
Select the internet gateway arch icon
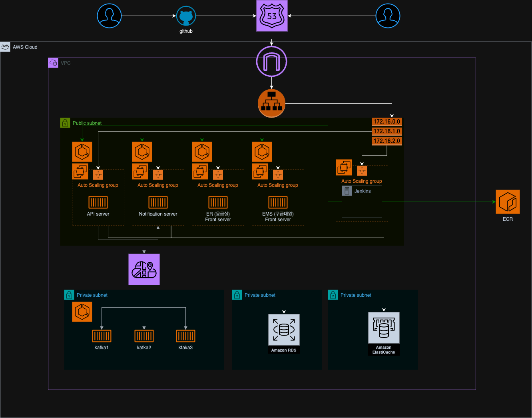tap(272, 62)
